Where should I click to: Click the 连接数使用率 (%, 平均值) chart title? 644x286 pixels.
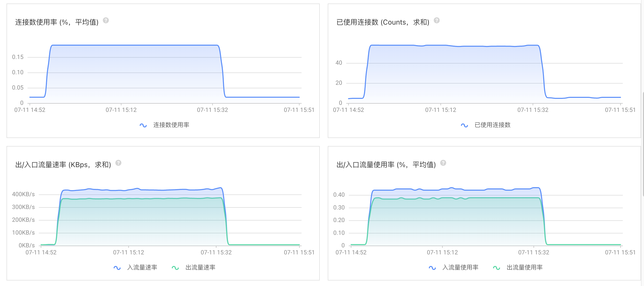[57, 22]
